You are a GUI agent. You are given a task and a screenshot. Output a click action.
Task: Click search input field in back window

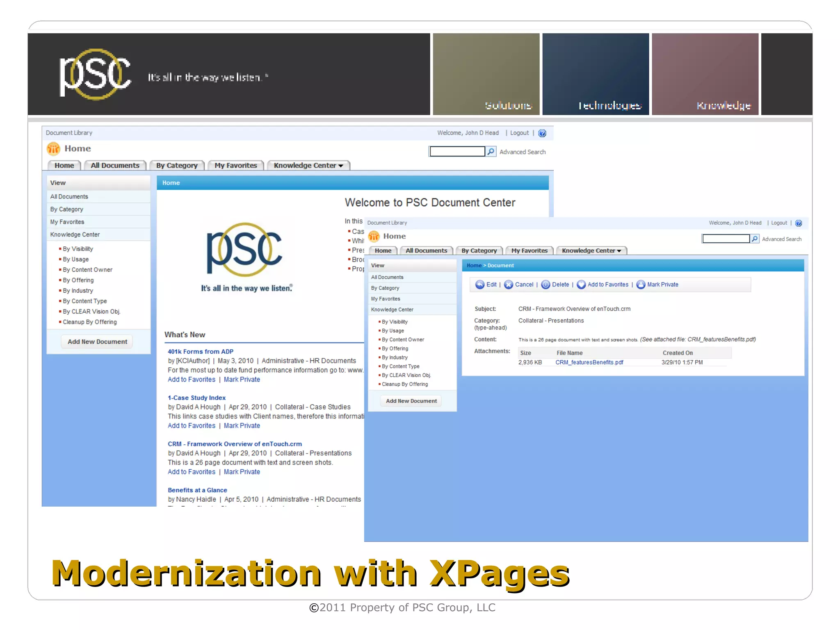[457, 152]
